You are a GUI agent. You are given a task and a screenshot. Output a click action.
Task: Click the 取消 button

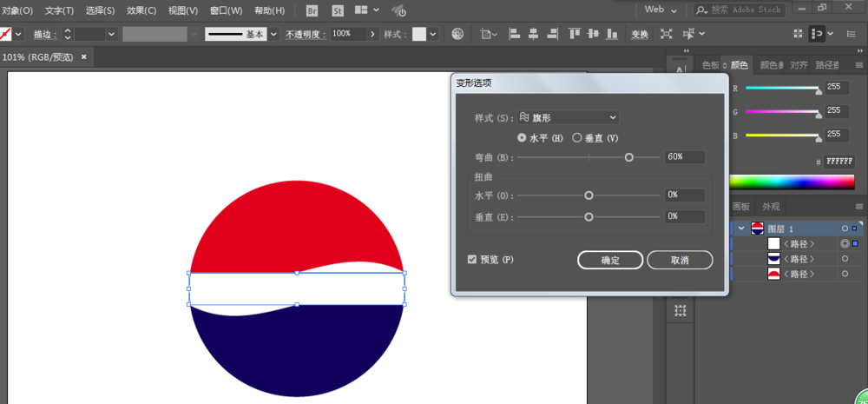click(x=680, y=260)
